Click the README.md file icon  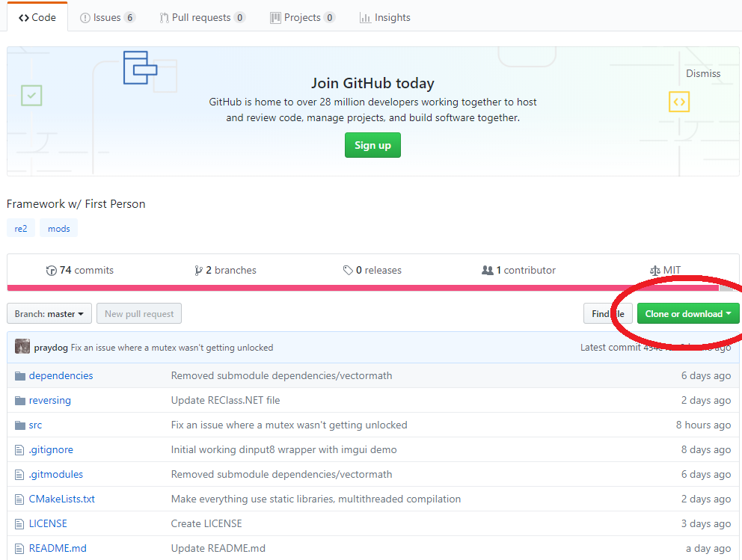click(x=19, y=549)
